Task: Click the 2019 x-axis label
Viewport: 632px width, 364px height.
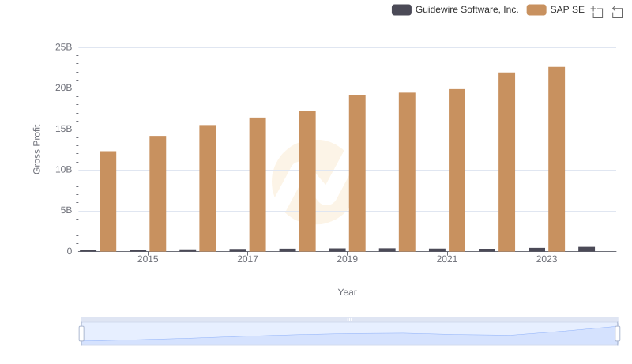Action: (x=347, y=259)
